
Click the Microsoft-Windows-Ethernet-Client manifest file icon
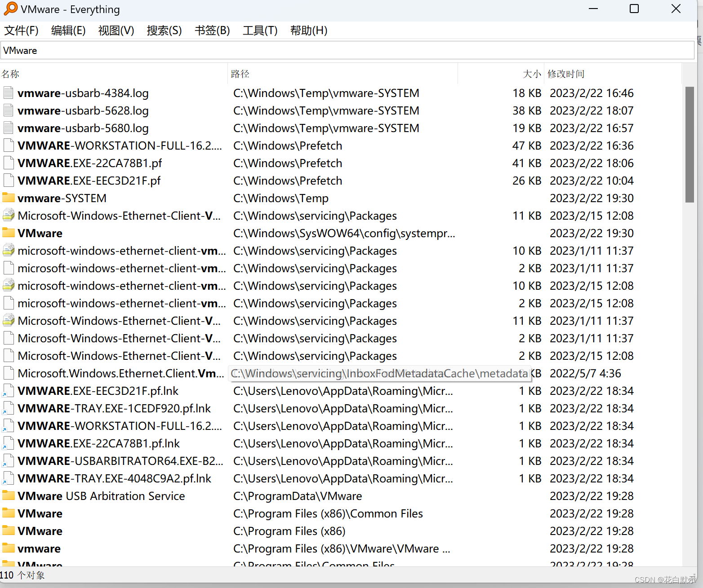tap(8, 215)
